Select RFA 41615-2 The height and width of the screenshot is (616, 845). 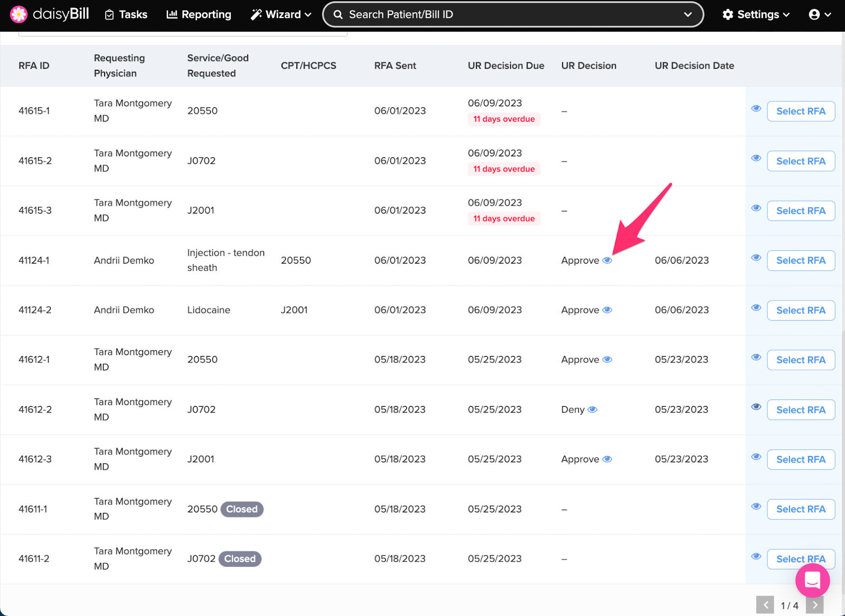pyautogui.click(x=801, y=161)
